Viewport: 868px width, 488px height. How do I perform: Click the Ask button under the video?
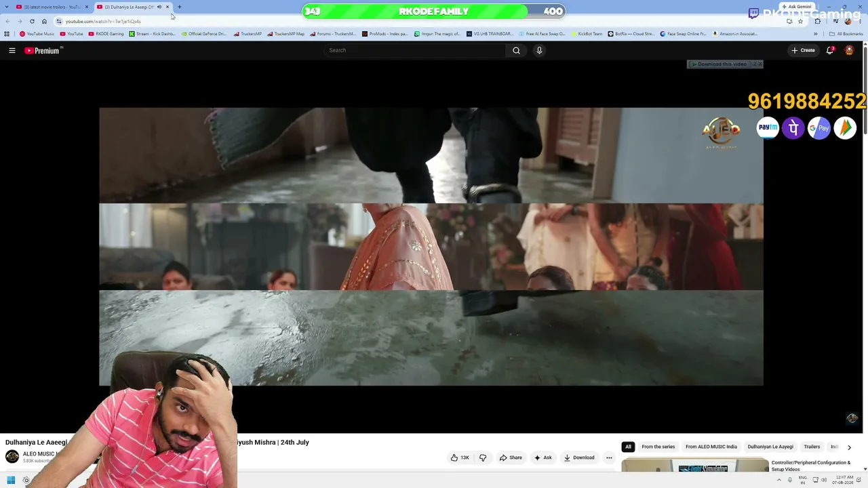point(542,457)
